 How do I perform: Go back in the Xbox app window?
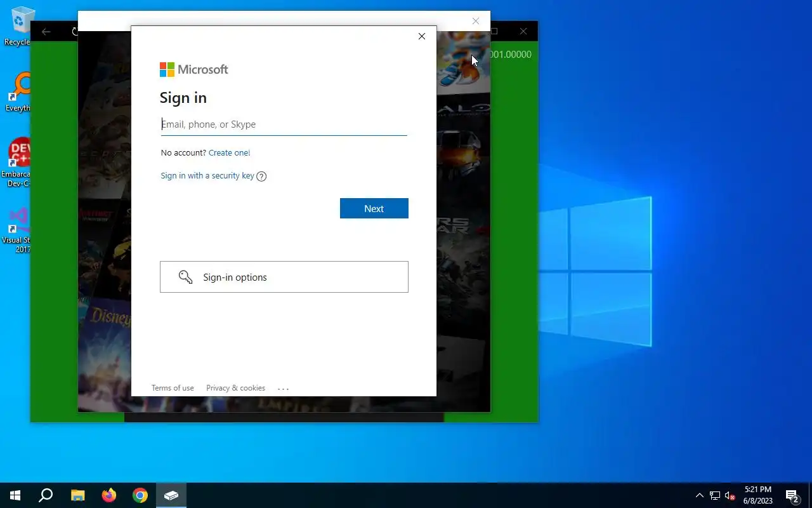click(46, 31)
